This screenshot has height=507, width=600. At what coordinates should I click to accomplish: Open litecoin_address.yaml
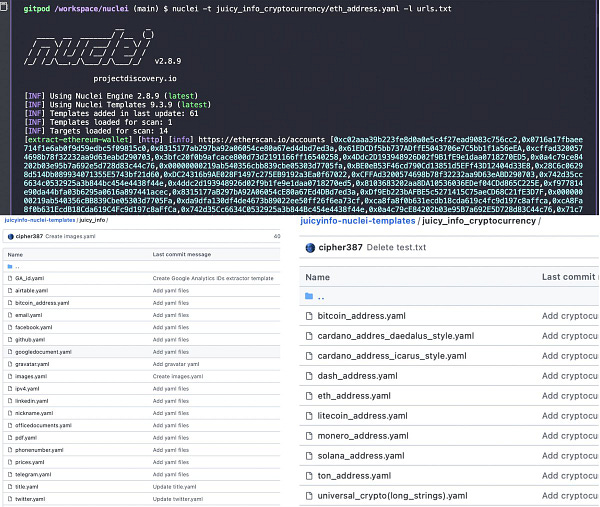(362, 416)
